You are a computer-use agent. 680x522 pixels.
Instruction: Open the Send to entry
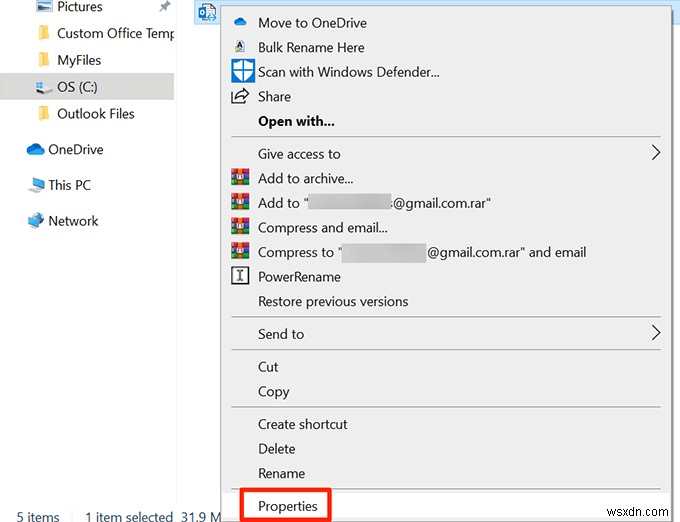281,334
